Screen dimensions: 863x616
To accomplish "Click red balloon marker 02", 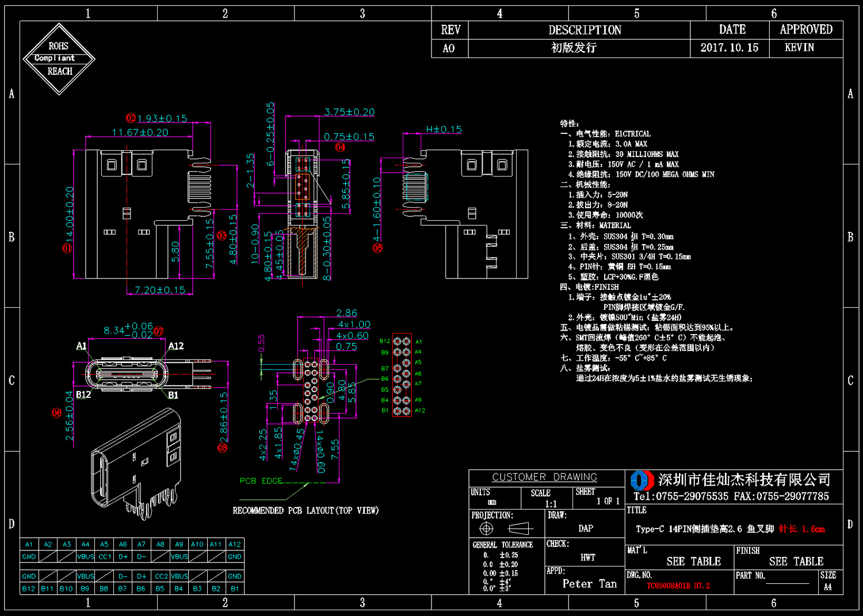I will [131, 118].
